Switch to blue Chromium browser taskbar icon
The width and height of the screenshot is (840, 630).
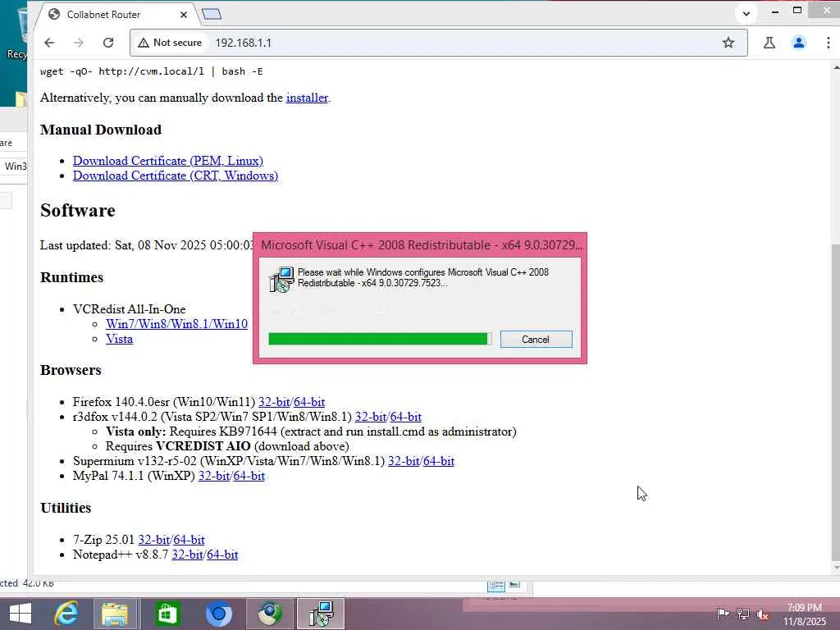[218, 614]
